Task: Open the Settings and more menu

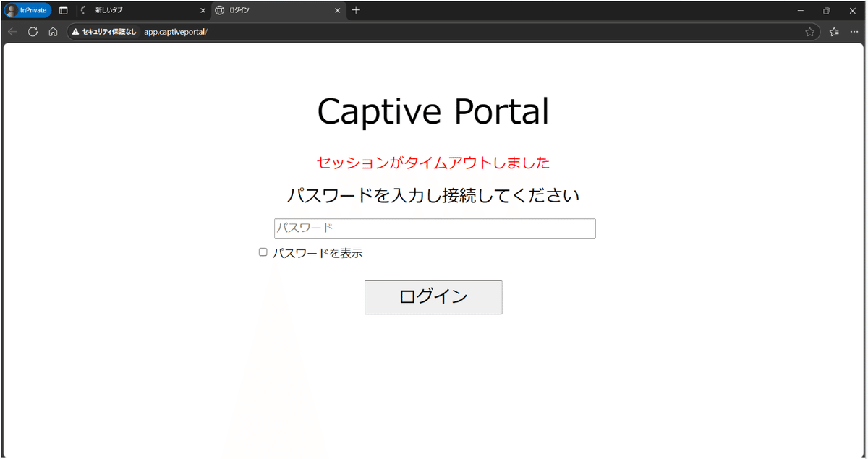Action: pos(855,32)
